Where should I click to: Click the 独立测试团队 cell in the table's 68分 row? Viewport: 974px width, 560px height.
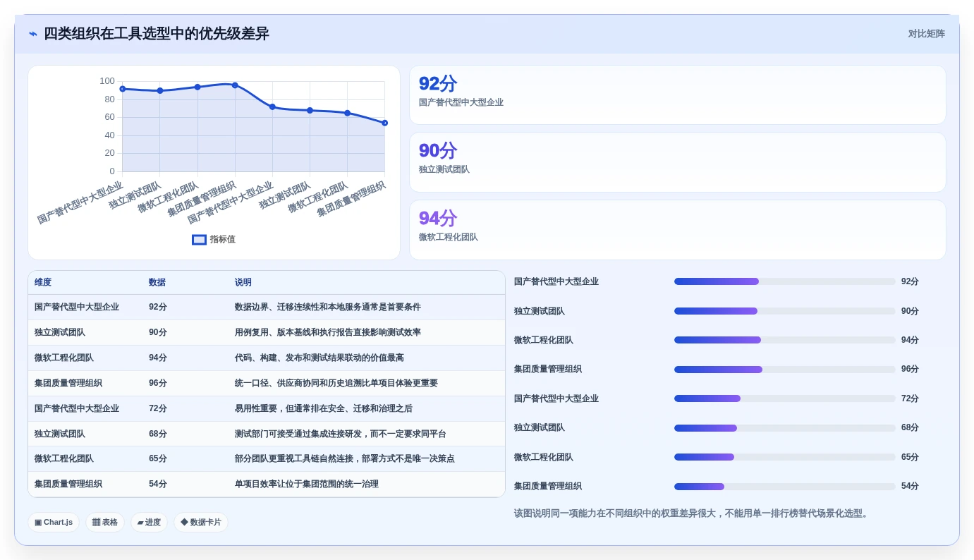(60, 434)
